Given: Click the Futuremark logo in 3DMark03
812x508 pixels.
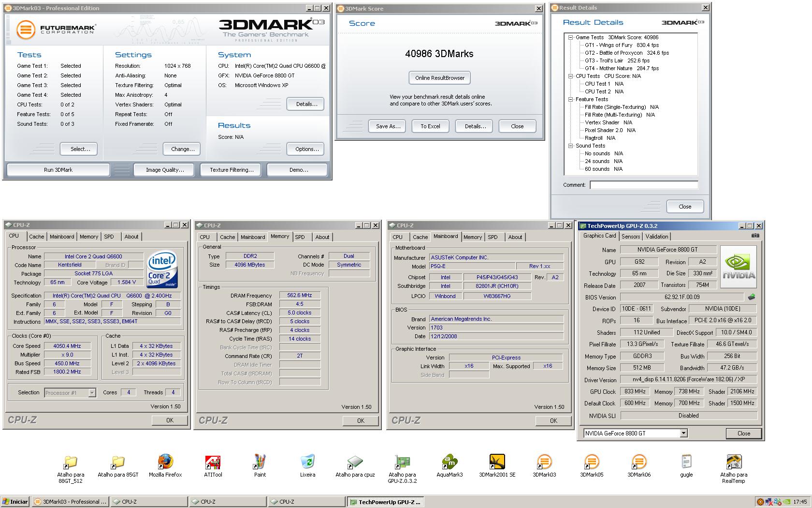Looking at the screenshot, I should [56, 30].
